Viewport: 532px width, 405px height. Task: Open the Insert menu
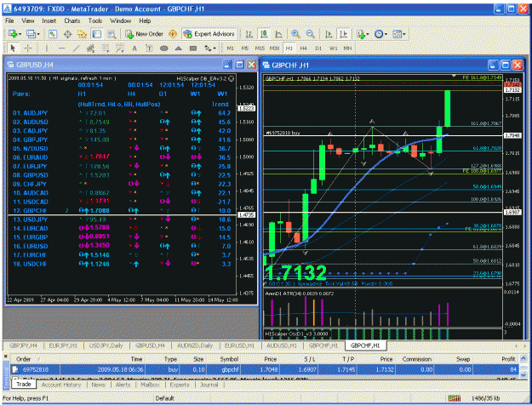[x=49, y=20]
